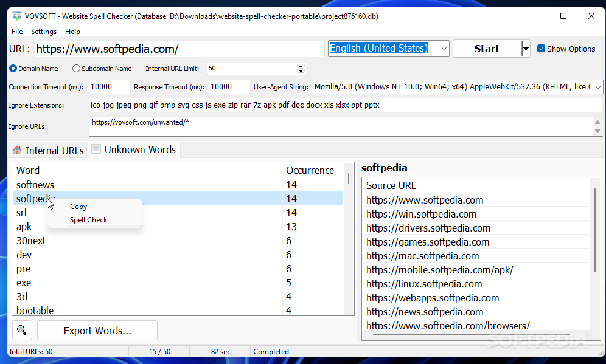The image size is (606, 364).
Task: Open the language dropdown English (United States)
Action: click(x=388, y=48)
